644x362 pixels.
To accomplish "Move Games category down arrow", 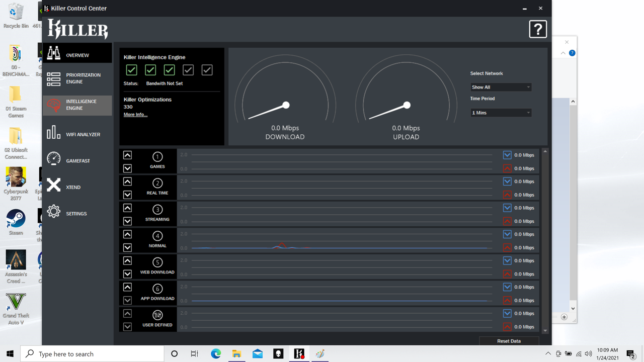I will pyautogui.click(x=127, y=168).
